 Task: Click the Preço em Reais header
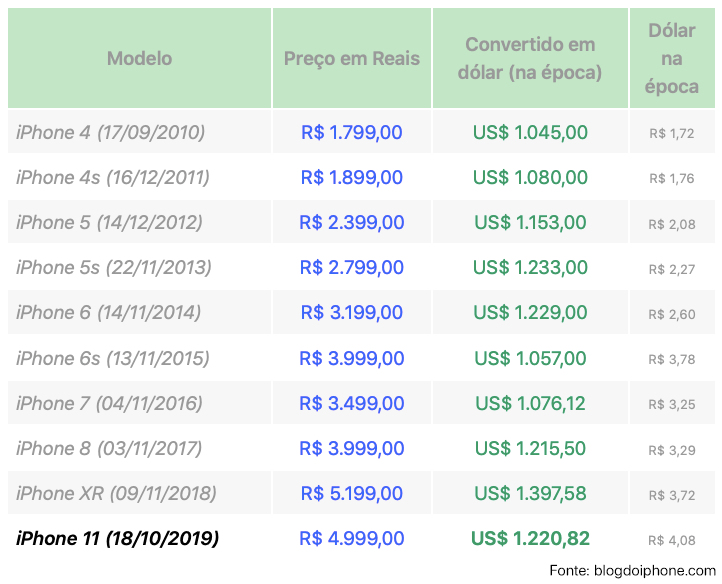(352, 58)
